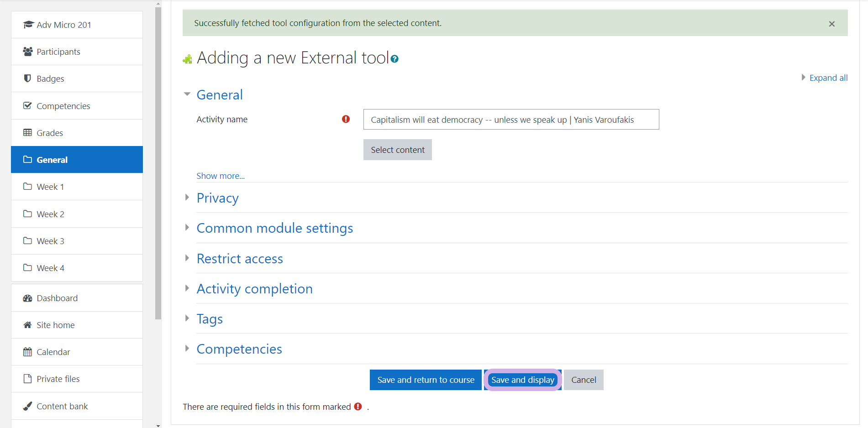Screen dimensions: 868x428
Task: Click the Badges shield icon
Action: pyautogui.click(x=28, y=78)
